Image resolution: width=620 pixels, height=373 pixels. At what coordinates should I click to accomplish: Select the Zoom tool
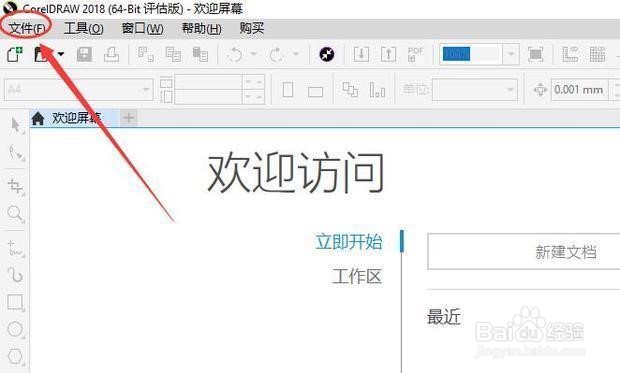click(16, 214)
